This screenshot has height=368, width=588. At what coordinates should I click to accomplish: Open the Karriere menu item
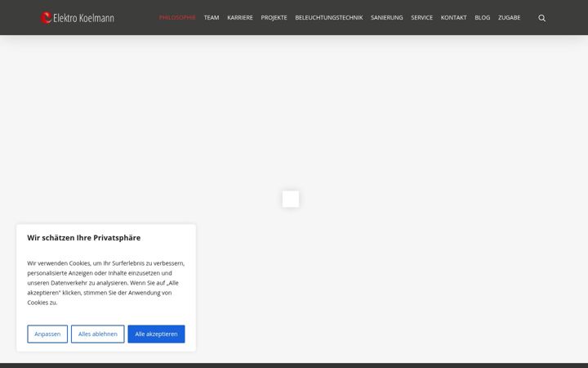[240, 18]
